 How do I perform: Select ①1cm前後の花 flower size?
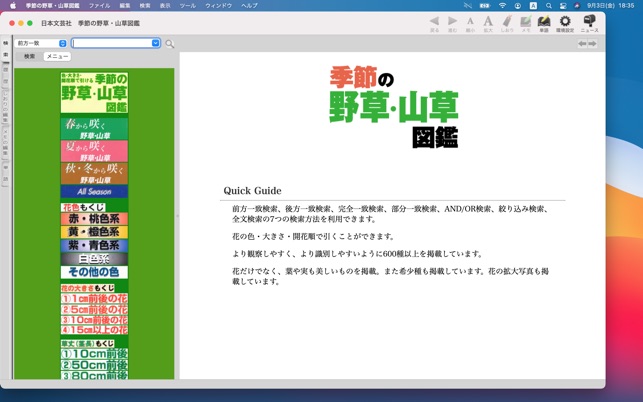tap(94, 299)
